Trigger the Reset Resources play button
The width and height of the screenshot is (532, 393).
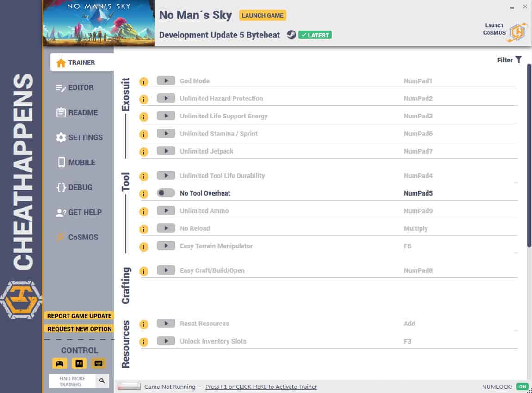(x=166, y=324)
